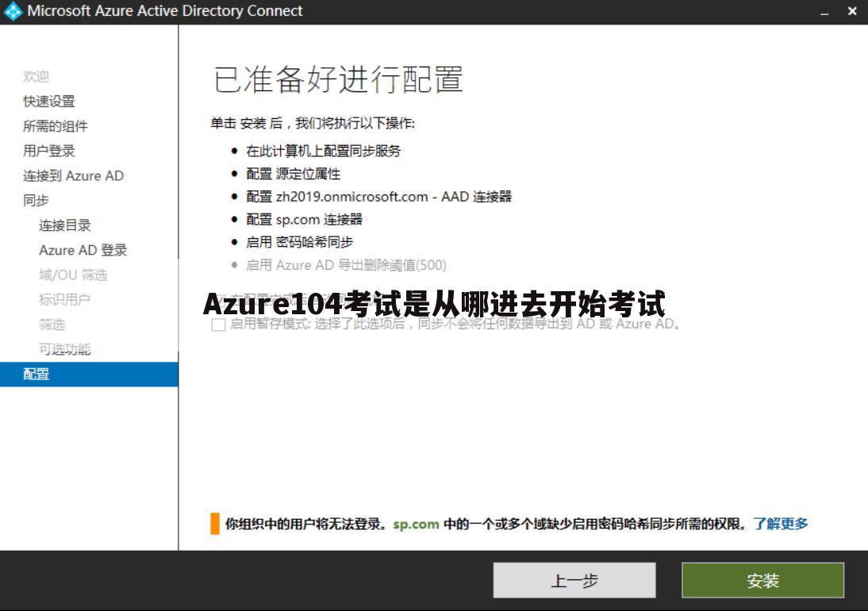Click the orange warning indicator bar
This screenshot has height=611, width=868.
(x=215, y=524)
